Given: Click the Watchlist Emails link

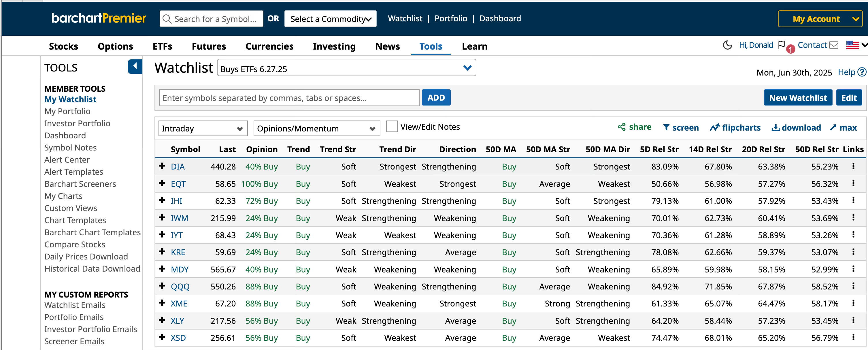Looking at the screenshot, I should click(75, 305).
